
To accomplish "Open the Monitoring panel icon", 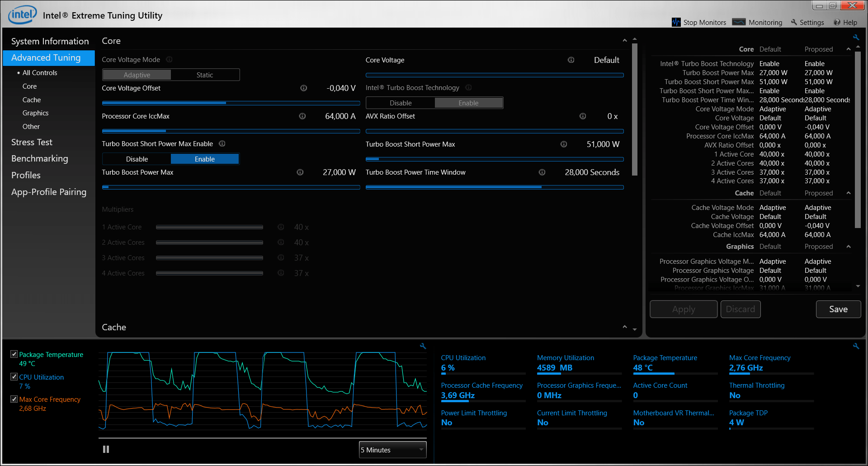I will pyautogui.click(x=739, y=22).
